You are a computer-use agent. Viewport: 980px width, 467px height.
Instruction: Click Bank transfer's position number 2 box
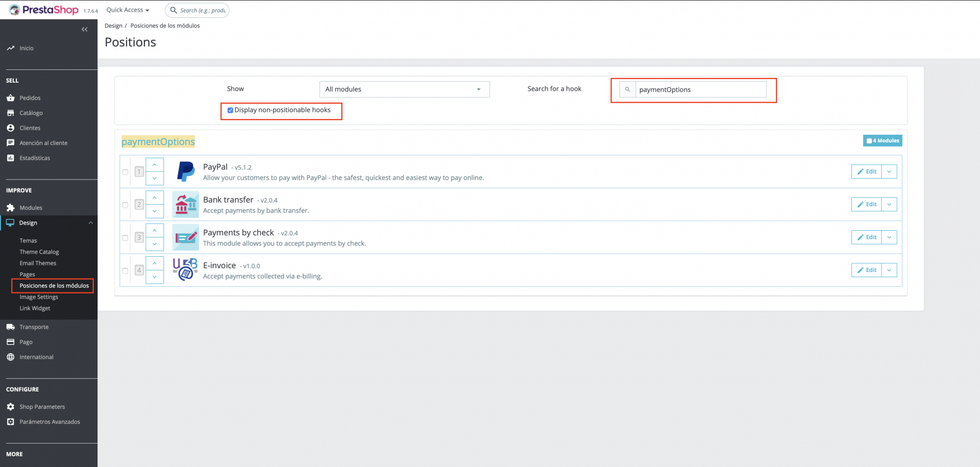(139, 205)
